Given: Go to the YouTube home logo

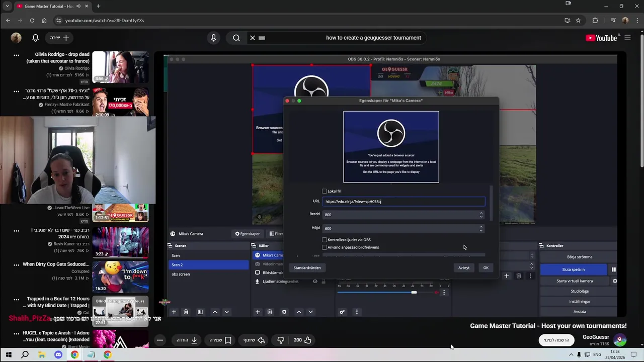Looking at the screenshot, I should pyautogui.click(x=601, y=38).
